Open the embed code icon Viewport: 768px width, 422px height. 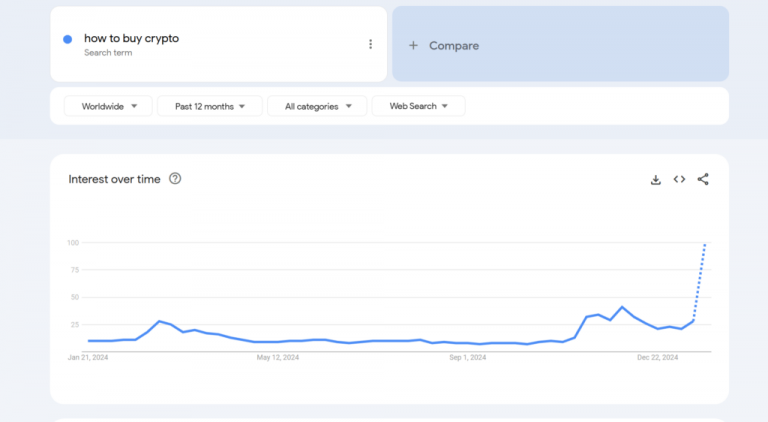679,179
